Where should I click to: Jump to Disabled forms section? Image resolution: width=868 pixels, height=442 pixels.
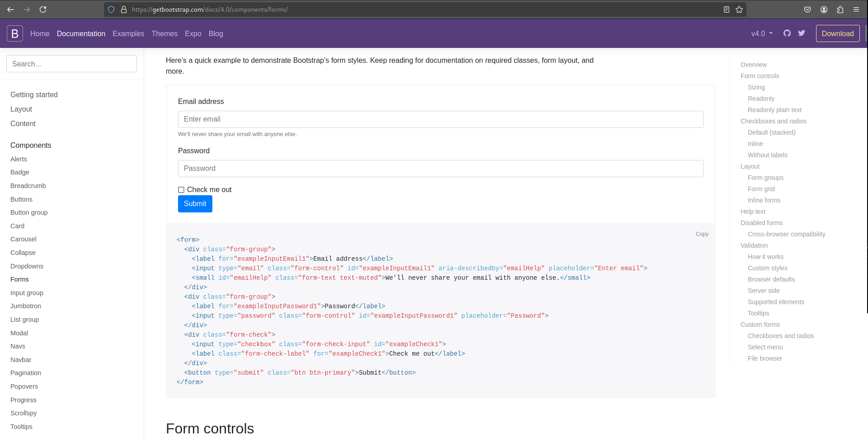tap(761, 223)
